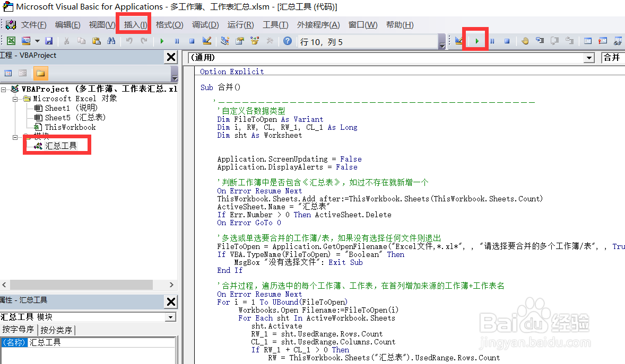Close the 工程 - VBAProject pane
Screen dimensions: 625x364
[171, 57]
